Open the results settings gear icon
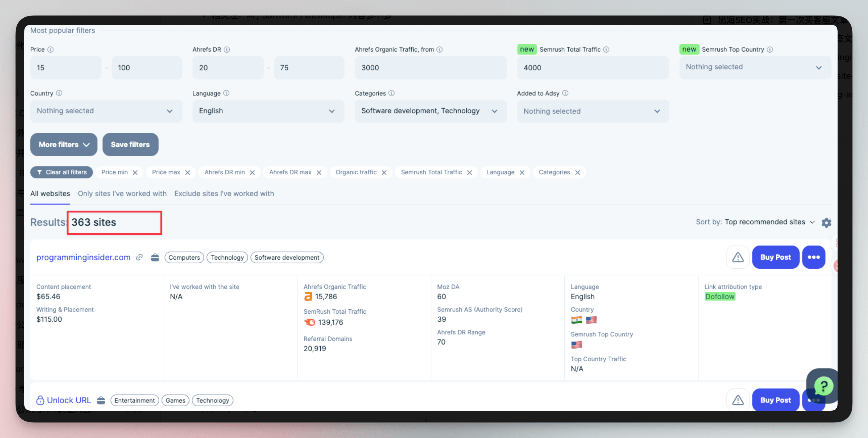Image resolution: width=868 pixels, height=438 pixels. pyautogui.click(x=826, y=222)
